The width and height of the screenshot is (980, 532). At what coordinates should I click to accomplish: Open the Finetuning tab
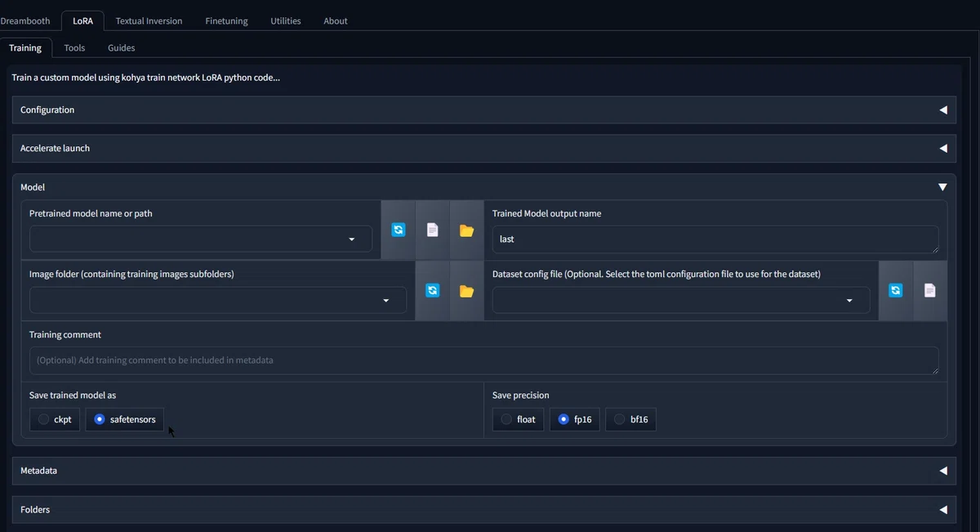pos(226,20)
